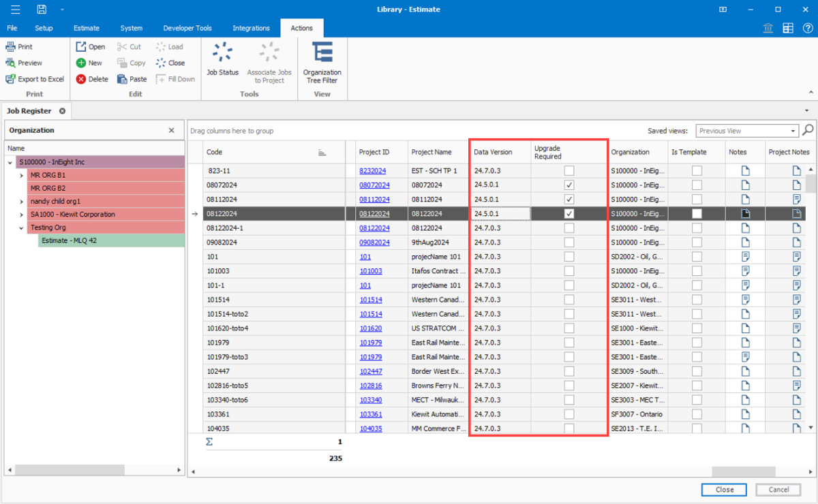Click the Print icon in ribbon
The image size is (818, 504).
(x=11, y=47)
